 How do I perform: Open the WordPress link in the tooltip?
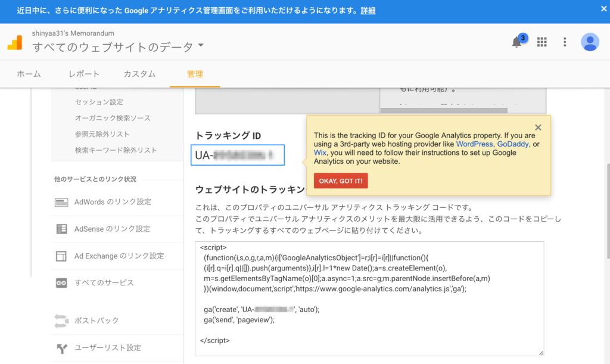pyautogui.click(x=474, y=144)
